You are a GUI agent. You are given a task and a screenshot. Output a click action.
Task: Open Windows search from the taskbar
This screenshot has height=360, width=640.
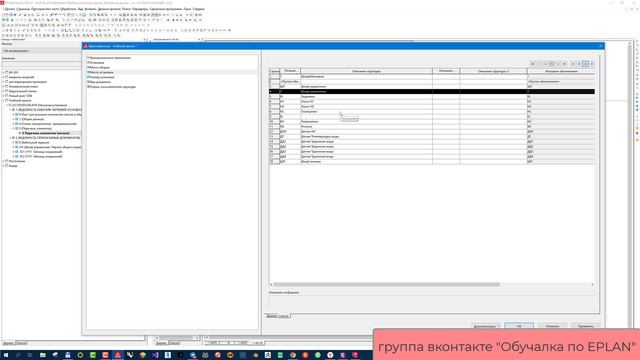pos(18,355)
